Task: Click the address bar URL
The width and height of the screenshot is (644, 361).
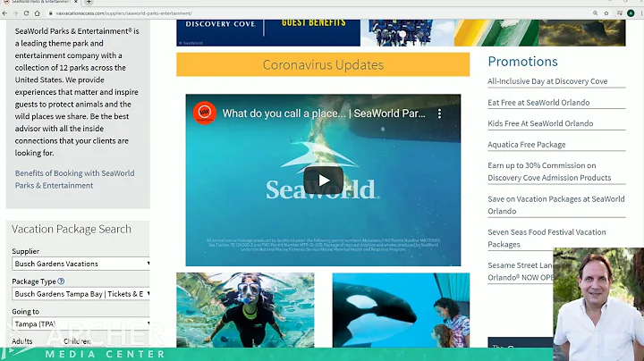Action: [124, 13]
